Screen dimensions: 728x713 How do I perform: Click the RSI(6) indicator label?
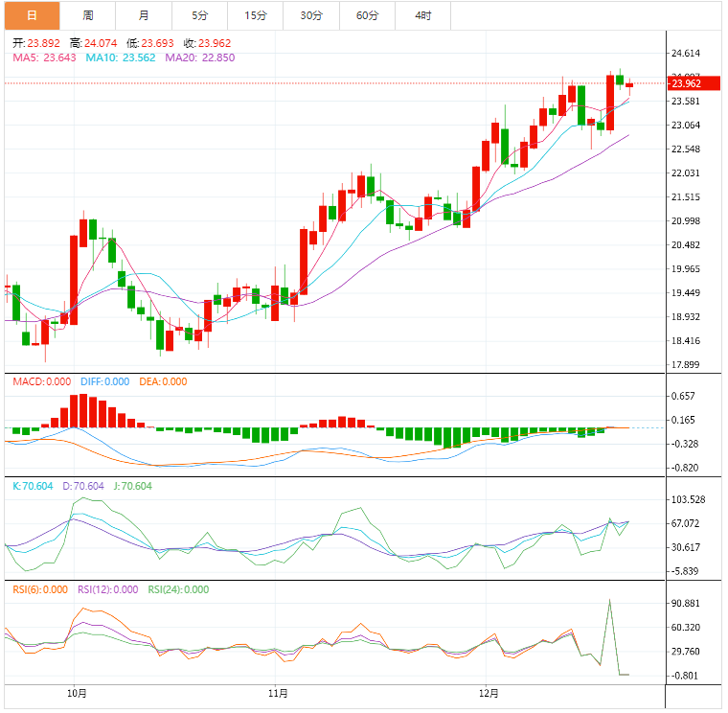pyautogui.click(x=40, y=589)
